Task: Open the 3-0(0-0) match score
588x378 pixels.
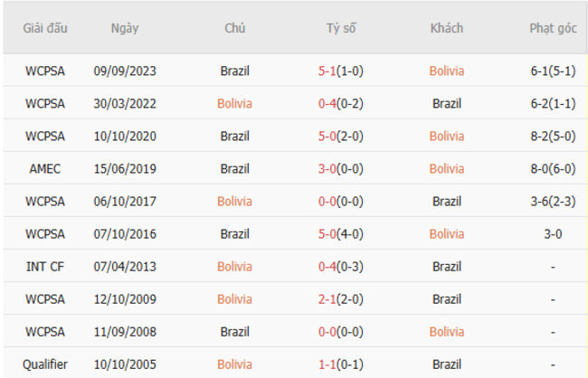Action: click(x=341, y=168)
